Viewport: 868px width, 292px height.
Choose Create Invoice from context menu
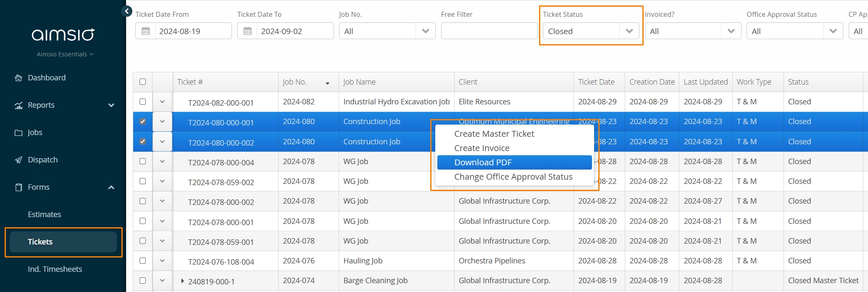click(x=515, y=148)
